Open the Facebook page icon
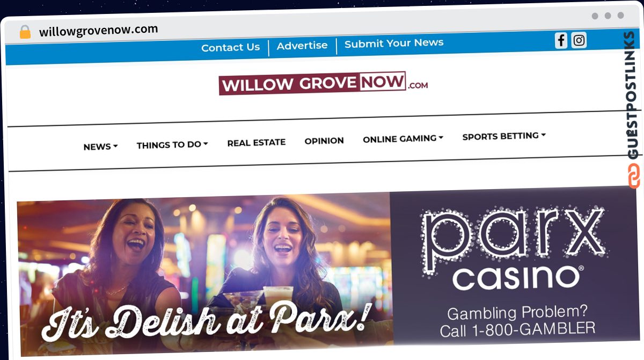Viewport: 644px width, 360px height. (561, 40)
